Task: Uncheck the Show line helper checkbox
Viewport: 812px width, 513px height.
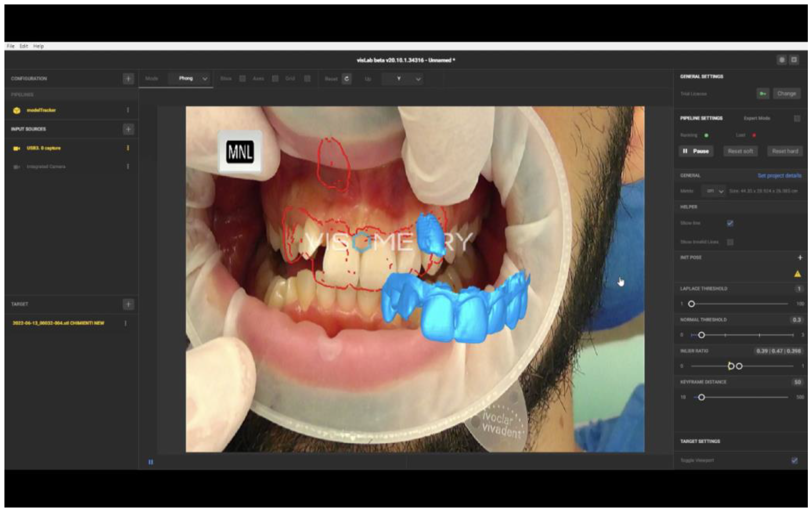Action: tap(730, 223)
